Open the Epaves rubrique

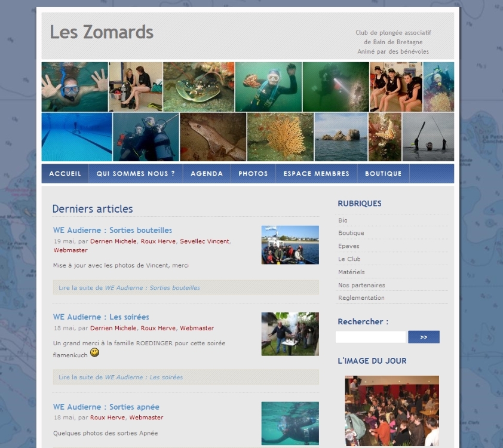coord(349,246)
